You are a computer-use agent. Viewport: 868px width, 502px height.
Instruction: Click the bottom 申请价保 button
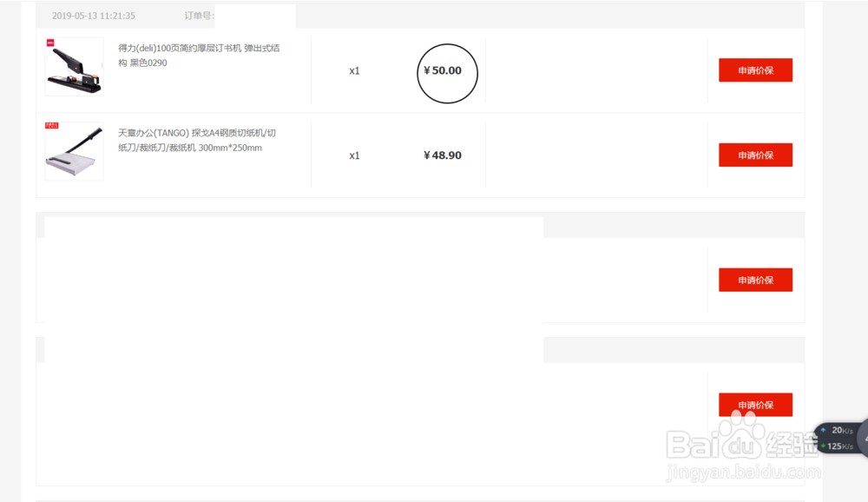(x=755, y=405)
